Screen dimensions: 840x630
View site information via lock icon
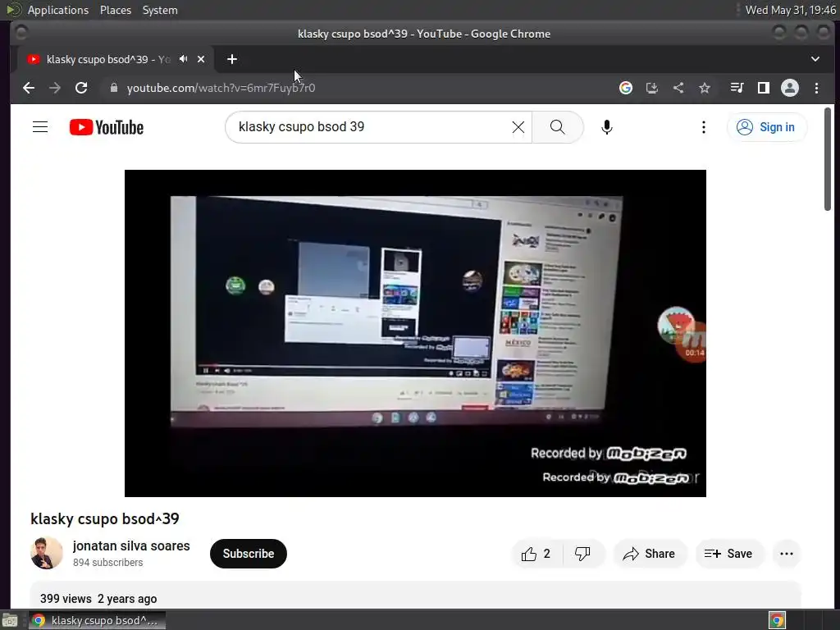[x=113, y=88]
